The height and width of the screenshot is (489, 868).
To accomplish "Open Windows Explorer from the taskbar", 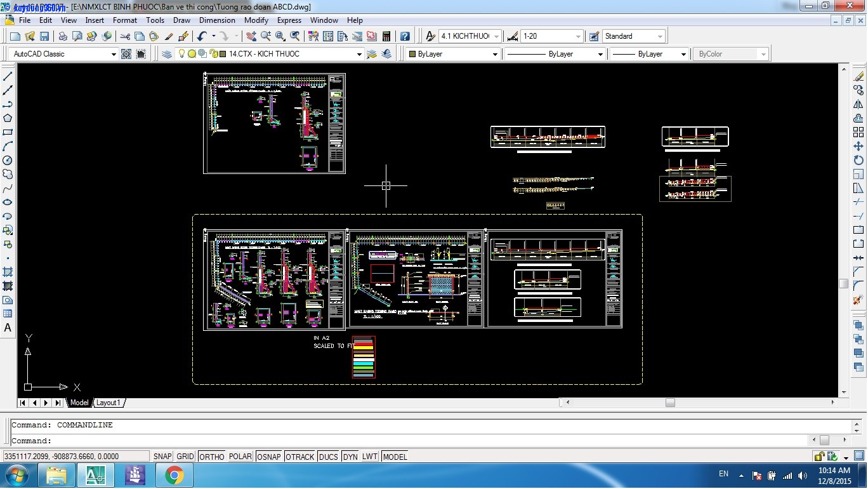I will (x=56, y=475).
